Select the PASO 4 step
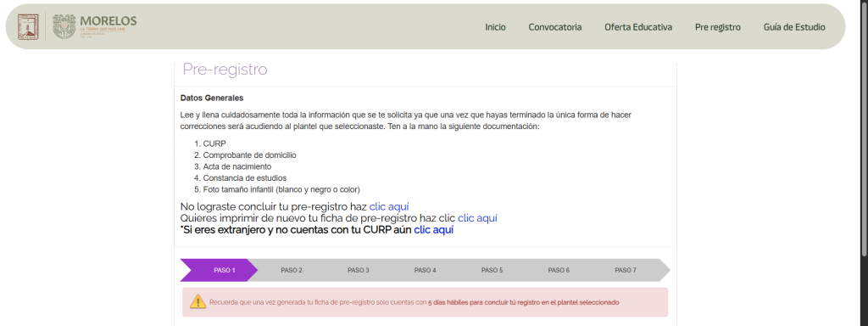The image size is (868, 326). 426,270
